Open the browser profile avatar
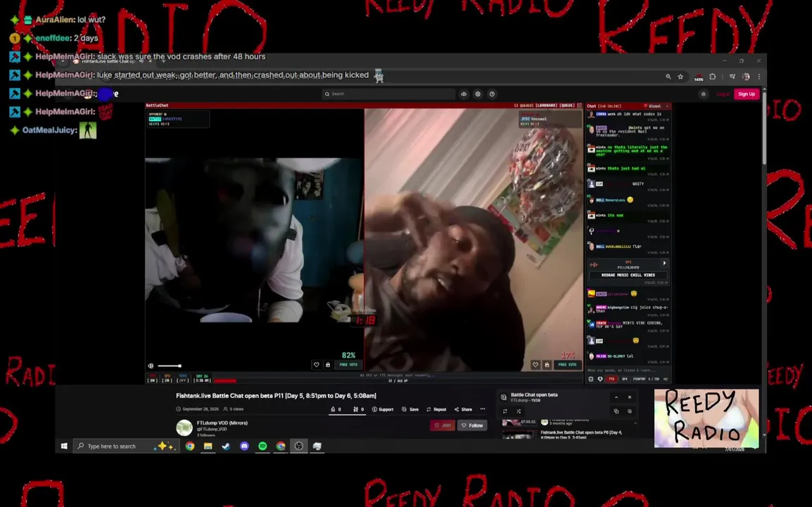Viewport: 812px width, 507px height. tap(746, 76)
